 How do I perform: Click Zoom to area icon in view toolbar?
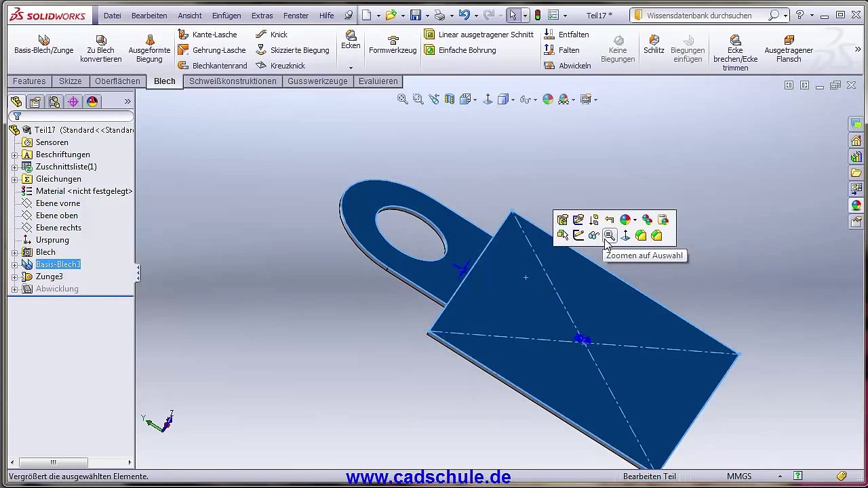click(x=418, y=100)
